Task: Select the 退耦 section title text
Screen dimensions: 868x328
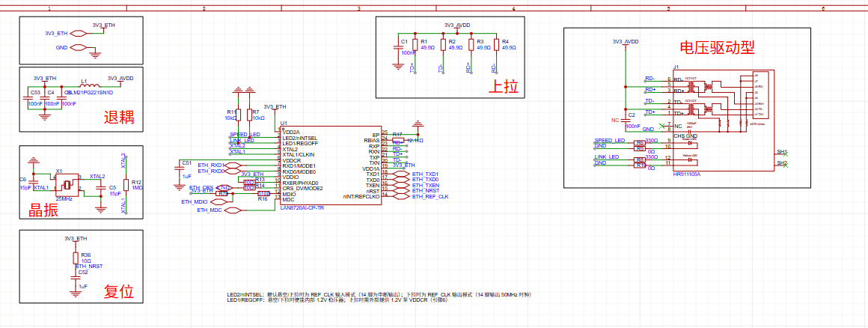Action: coord(118,117)
